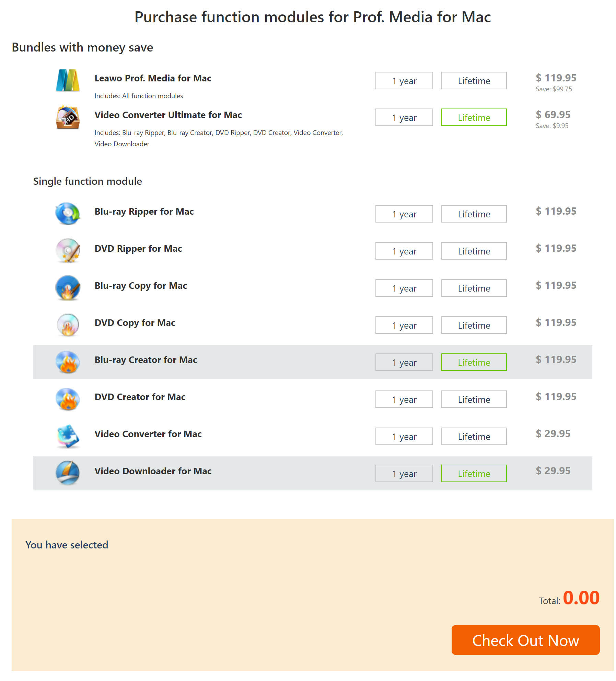Click the DVD Copy for Mac icon
Viewport: 616px width, 681px height.
pos(68,325)
